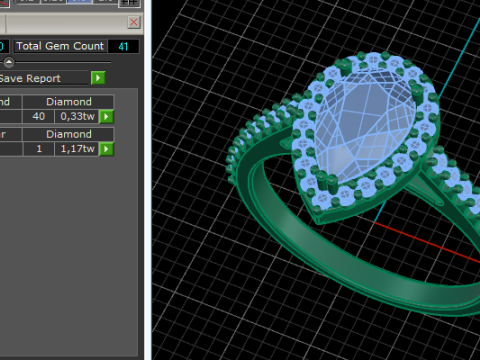This screenshot has height=360, width=480.
Task: Click the Save Report label
Action: coord(30,78)
